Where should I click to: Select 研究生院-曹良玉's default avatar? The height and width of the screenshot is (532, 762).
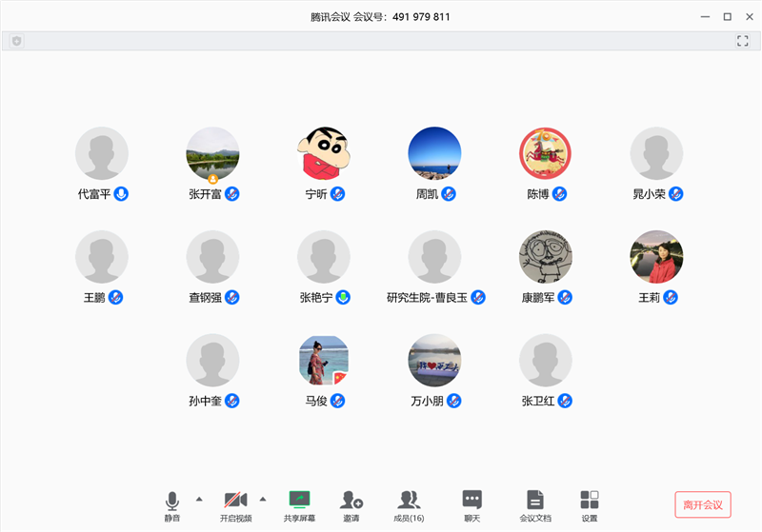pos(434,257)
